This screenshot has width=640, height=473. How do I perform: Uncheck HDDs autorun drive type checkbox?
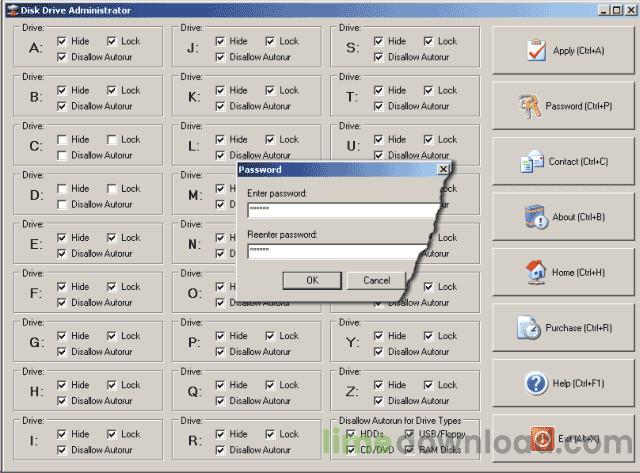point(349,434)
